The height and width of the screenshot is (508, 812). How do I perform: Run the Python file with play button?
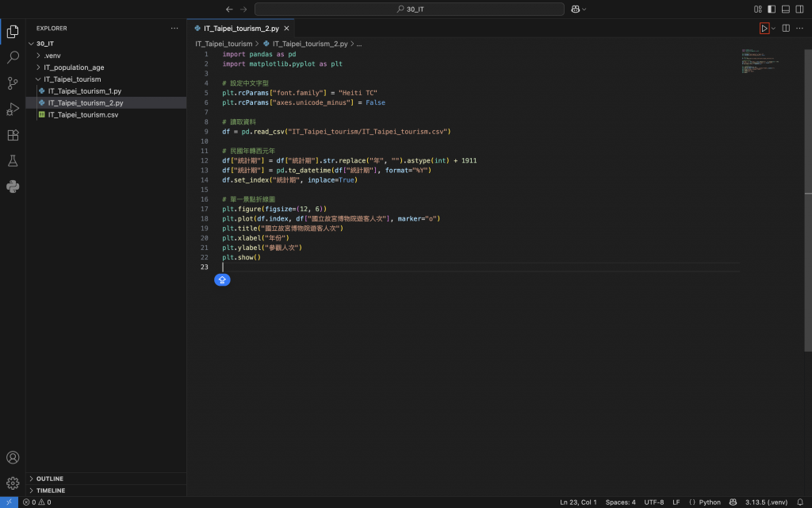[x=764, y=29]
